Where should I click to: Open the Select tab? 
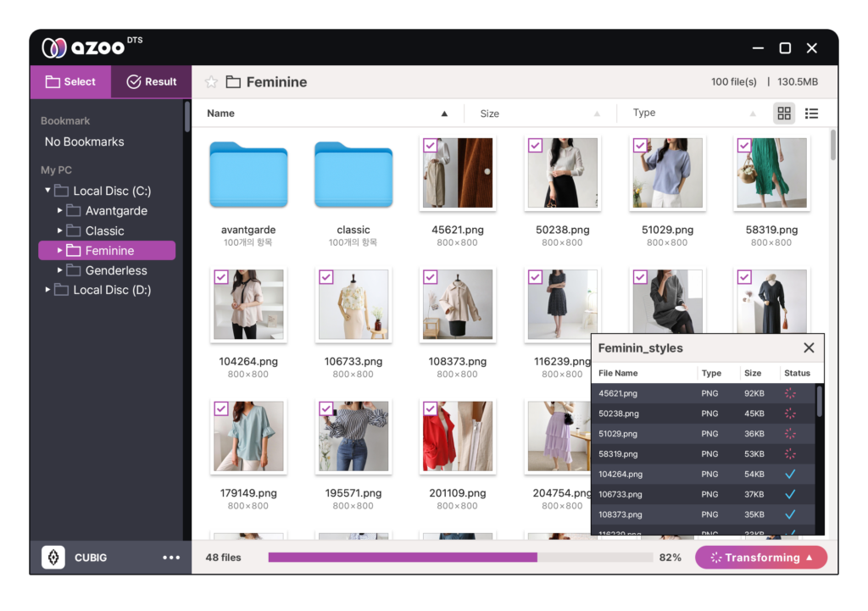click(x=71, y=82)
